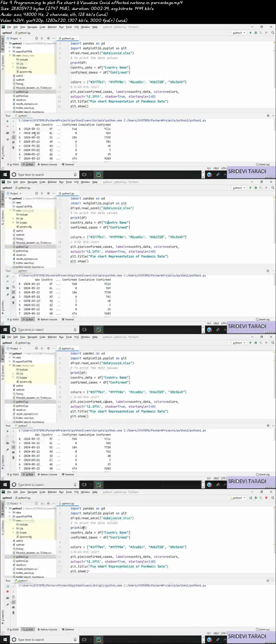Select python2.py file in first frame project tree
Screen dimensions: 276x644
tap(22, 96)
